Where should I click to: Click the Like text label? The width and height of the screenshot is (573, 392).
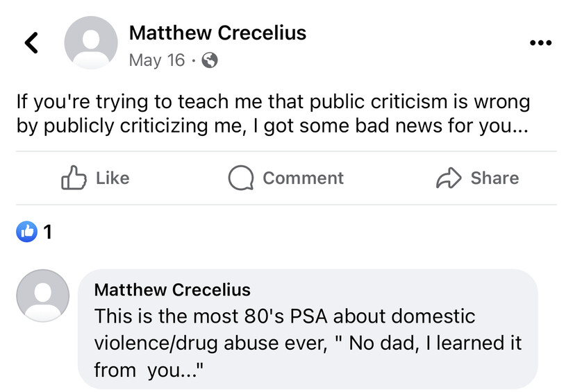pyautogui.click(x=113, y=178)
